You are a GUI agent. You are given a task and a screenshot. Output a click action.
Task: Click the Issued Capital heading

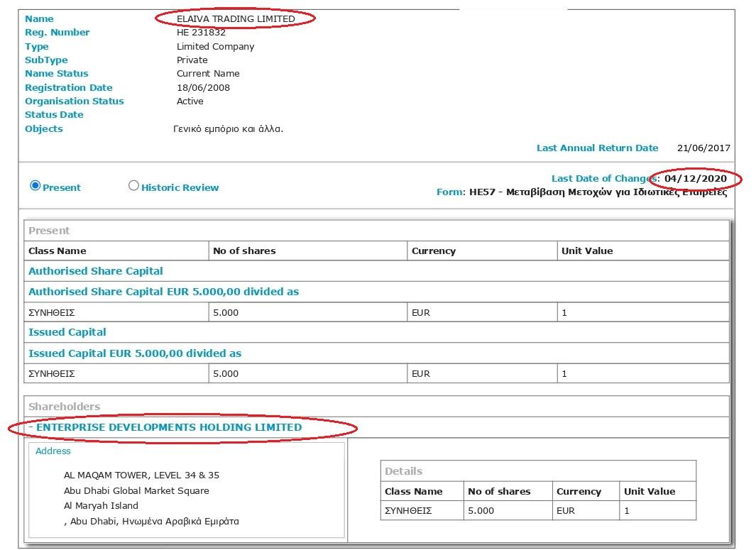(x=67, y=332)
